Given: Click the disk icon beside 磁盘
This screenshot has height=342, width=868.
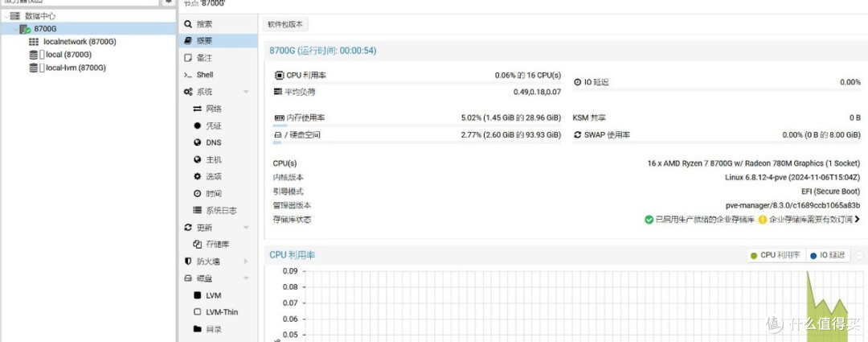Looking at the screenshot, I should point(188,278).
